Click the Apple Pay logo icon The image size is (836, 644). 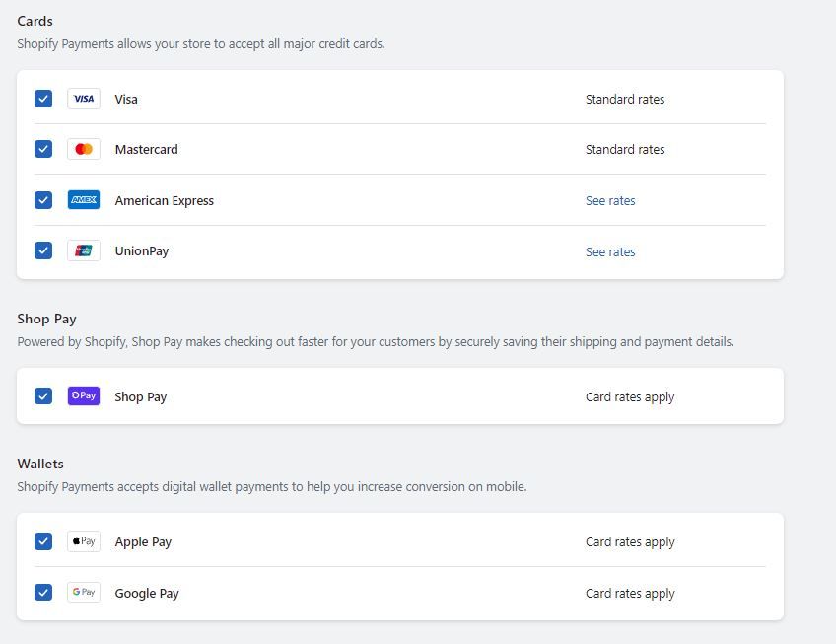tap(84, 541)
